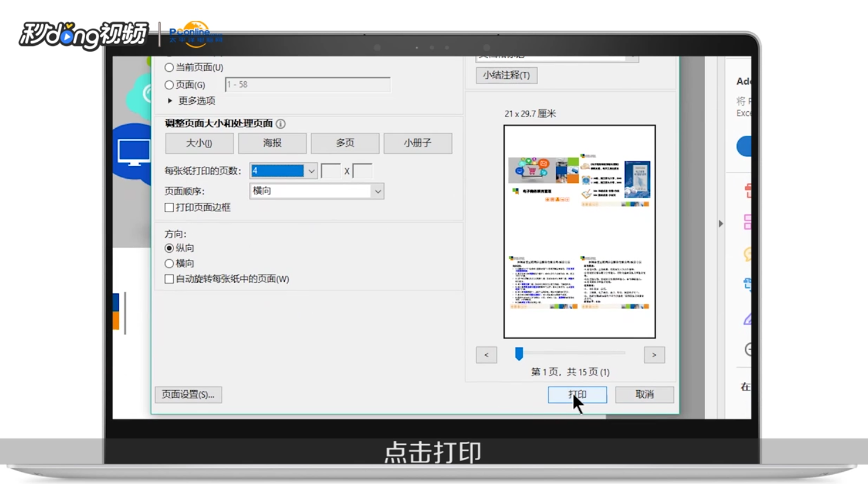Enable the 打印页面边框 checkbox
The image size is (868, 484).
pos(169,208)
